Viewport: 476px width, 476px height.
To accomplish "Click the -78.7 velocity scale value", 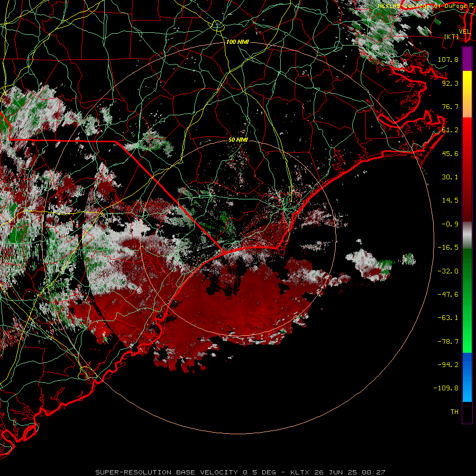I will click(448, 342).
